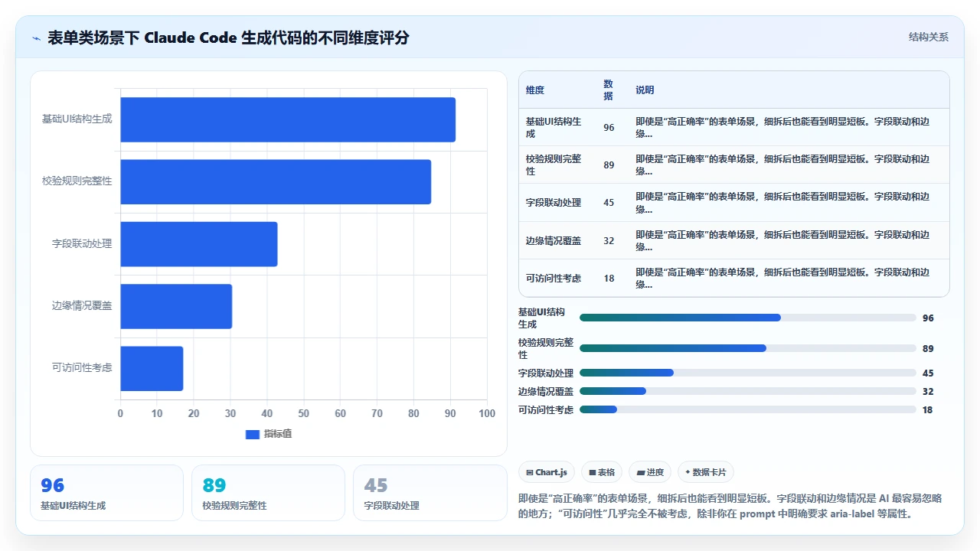Click the 维度 table column header
The image size is (980, 551).
[535, 90]
